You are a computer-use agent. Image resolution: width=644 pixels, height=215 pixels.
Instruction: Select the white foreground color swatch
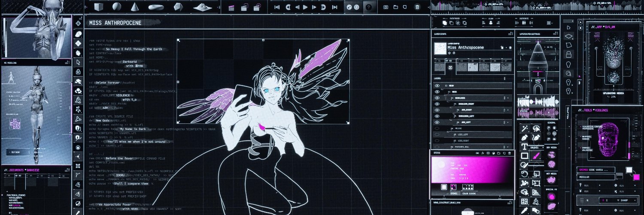click(629, 170)
